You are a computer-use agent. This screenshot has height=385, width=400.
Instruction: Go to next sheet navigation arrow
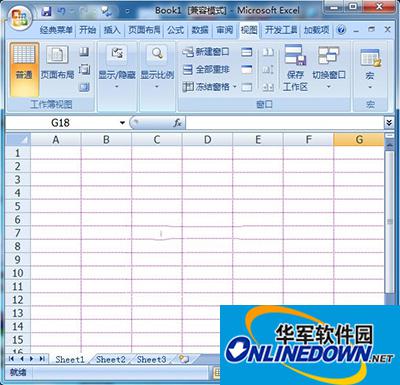pyautogui.click(x=32, y=359)
